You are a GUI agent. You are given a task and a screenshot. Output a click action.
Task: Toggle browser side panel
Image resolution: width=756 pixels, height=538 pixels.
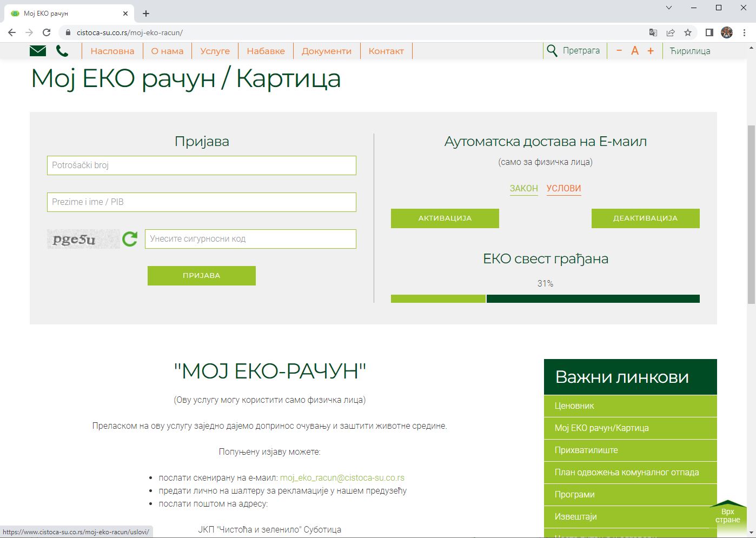(x=709, y=32)
